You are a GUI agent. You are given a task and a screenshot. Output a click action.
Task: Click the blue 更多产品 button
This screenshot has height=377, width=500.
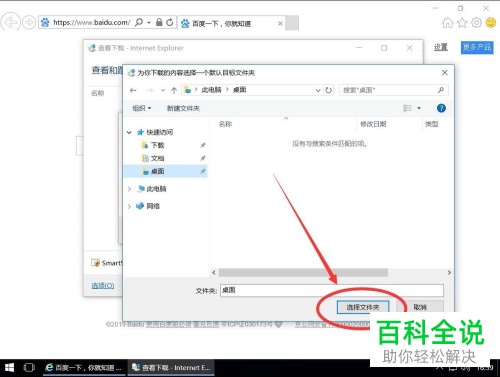tap(477, 47)
